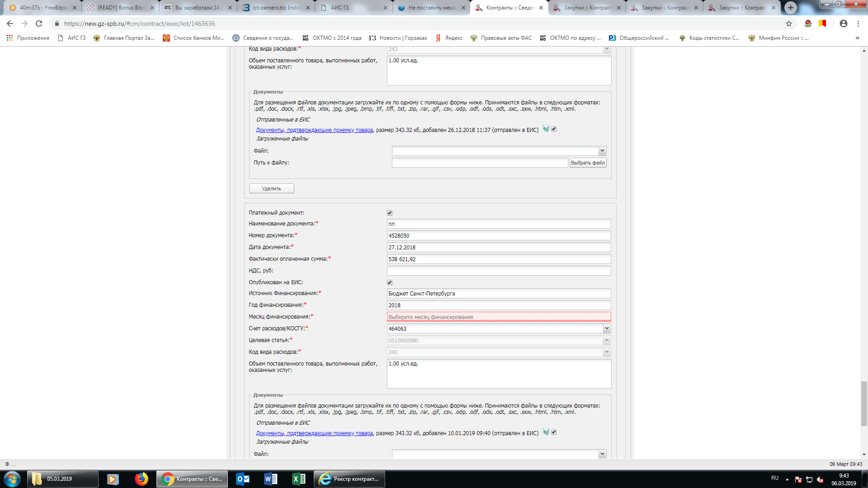Click the recycle icon next to the 10.01.2019 document
The width and height of the screenshot is (868, 488).
coord(546,432)
